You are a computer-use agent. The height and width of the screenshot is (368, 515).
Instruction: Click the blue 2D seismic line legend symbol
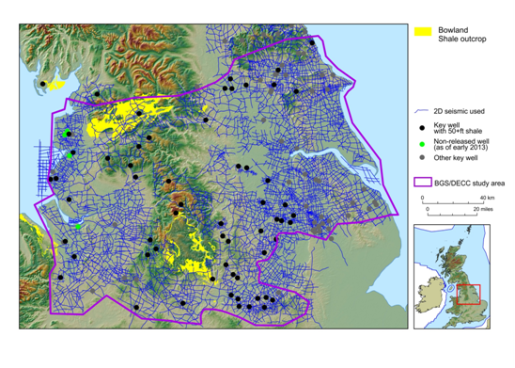[x=421, y=111]
